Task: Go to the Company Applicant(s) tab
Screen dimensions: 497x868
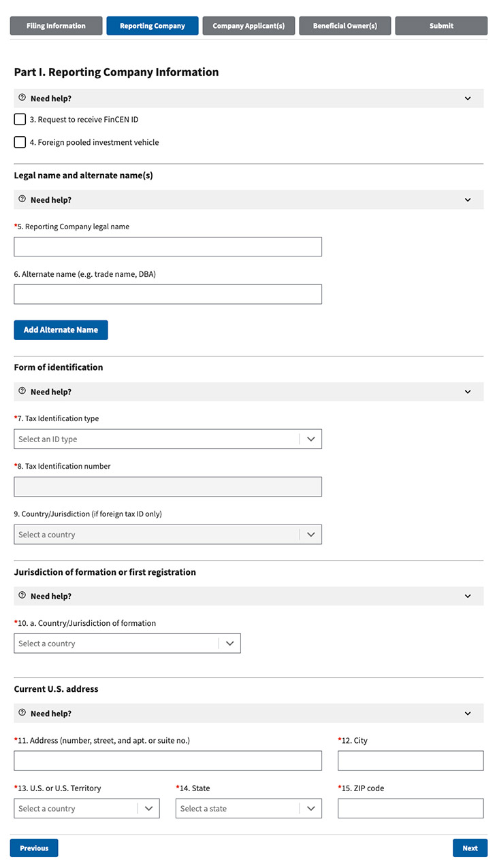Action: [248, 25]
